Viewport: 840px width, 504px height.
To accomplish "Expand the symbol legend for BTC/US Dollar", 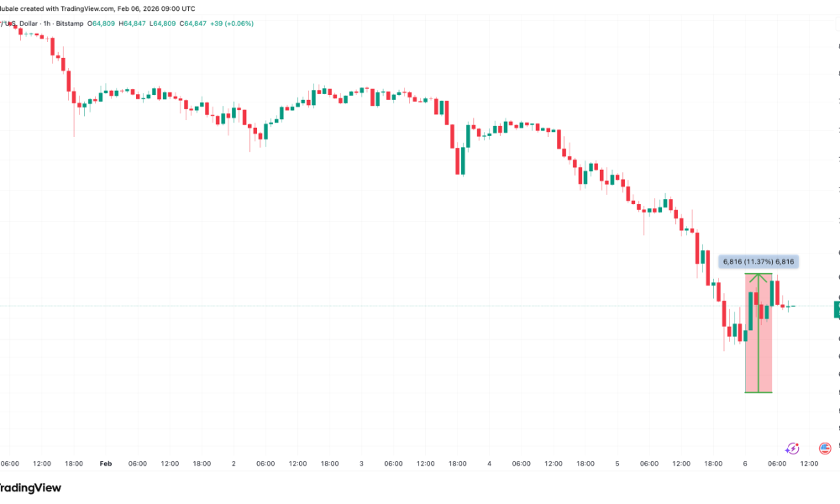I will click(x=17, y=24).
